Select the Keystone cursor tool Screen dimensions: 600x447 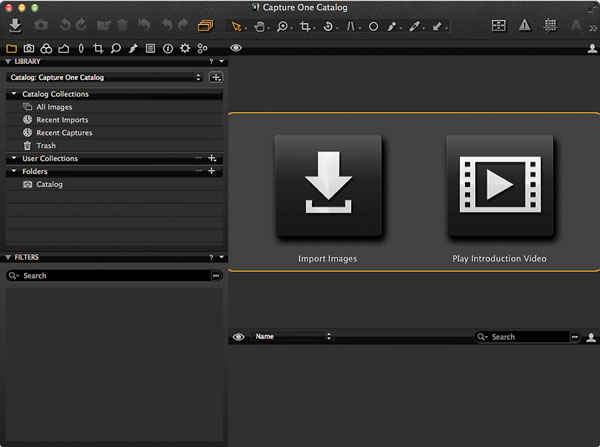351,26
